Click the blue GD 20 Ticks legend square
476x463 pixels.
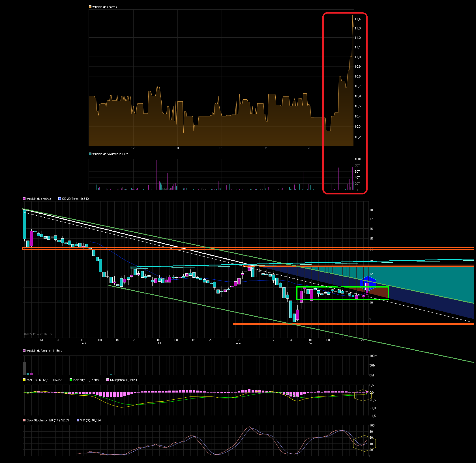(x=59, y=199)
